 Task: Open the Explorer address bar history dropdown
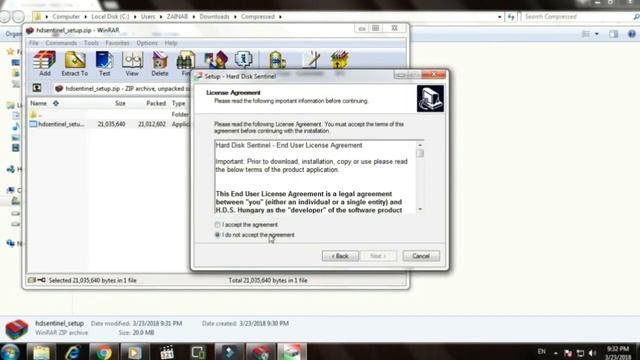click(500, 17)
